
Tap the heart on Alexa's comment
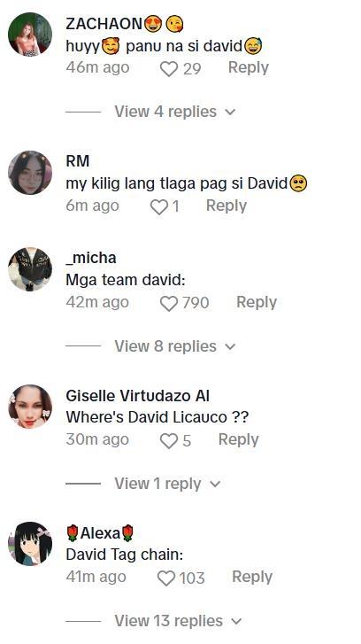coord(166,578)
